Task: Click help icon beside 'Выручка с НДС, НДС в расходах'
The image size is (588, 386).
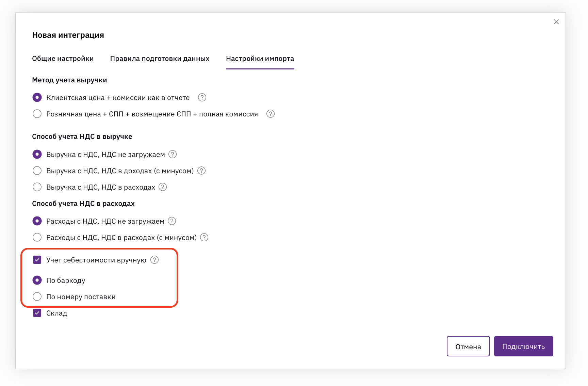Action: tap(163, 187)
